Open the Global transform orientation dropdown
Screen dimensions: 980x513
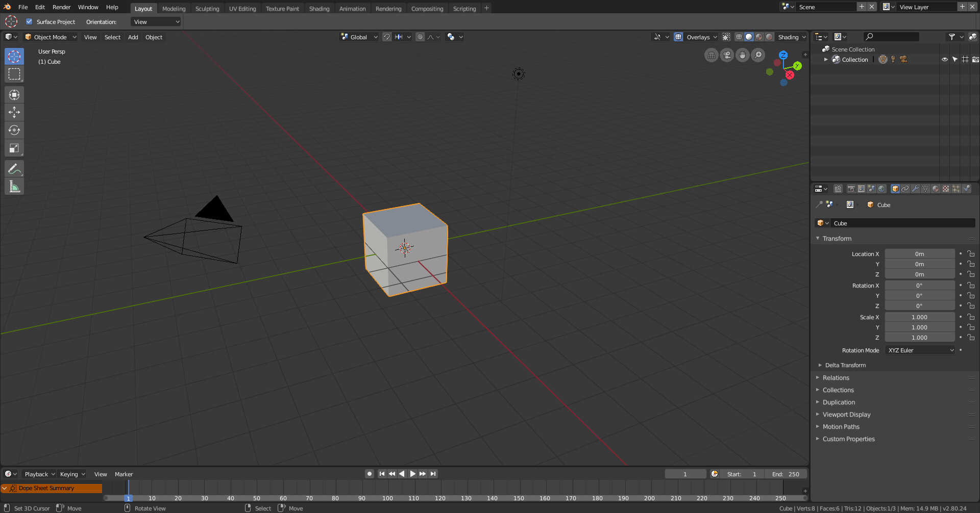tap(359, 37)
